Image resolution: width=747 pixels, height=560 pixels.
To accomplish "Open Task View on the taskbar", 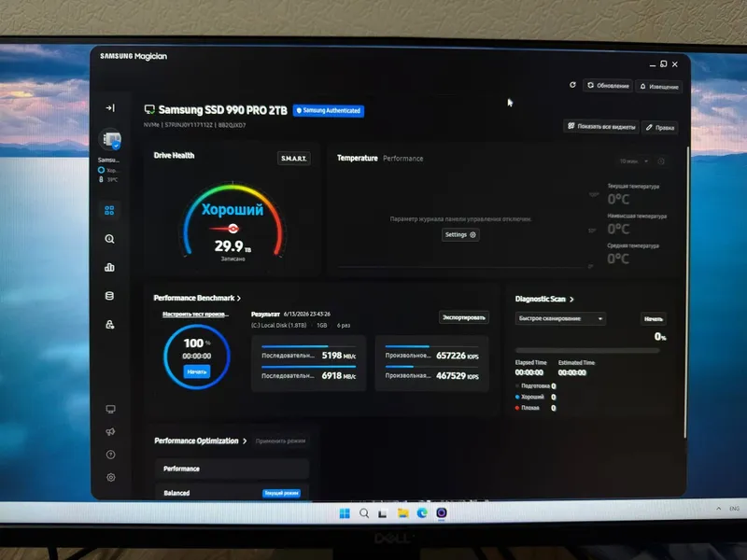I will click(x=383, y=514).
